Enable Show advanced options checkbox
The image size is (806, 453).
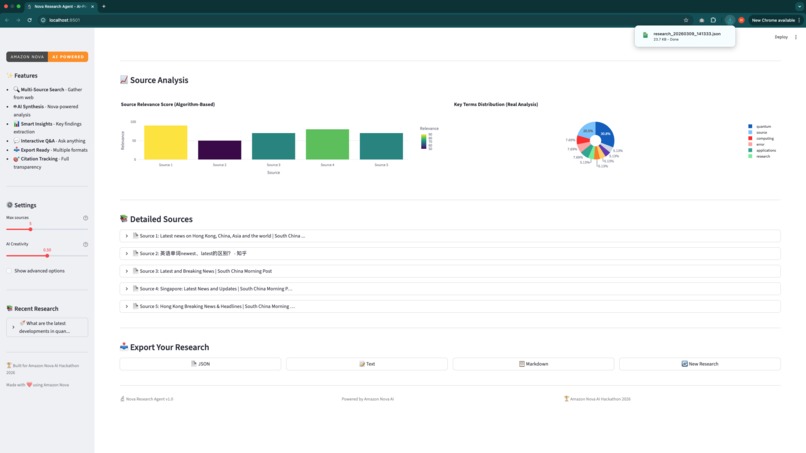pos(9,270)
